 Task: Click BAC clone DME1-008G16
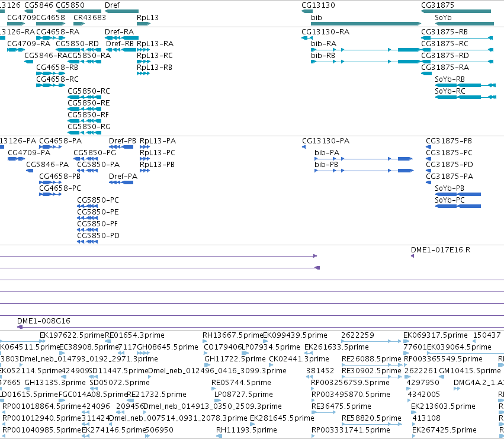[x=44, y=321]
